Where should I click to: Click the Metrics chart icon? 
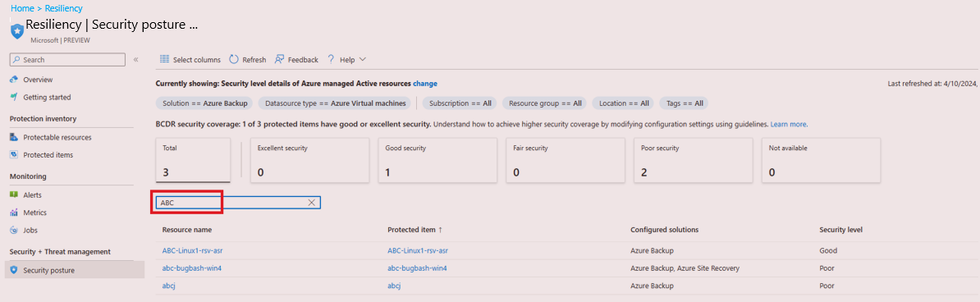click(x=15, y=213)
